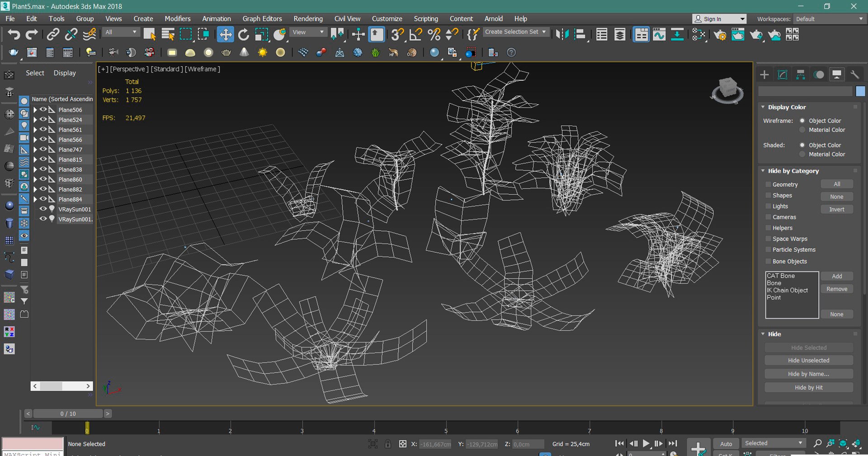Open the Curve Editor icon
This screenshot has height=456, width=868.
659,34
